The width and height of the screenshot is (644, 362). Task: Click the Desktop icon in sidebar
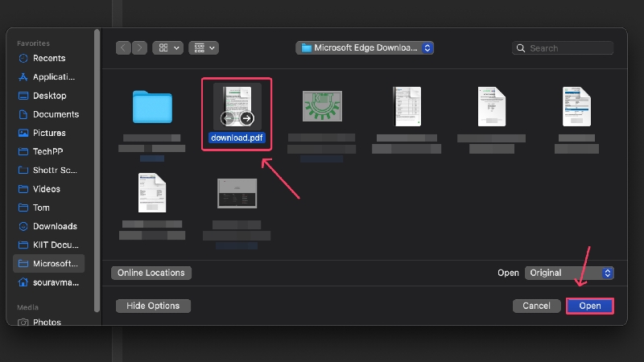pos(23,96)
